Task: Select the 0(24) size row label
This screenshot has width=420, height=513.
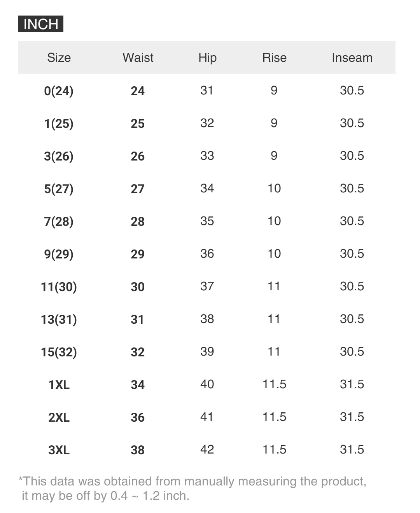Action: coord(59,91)
